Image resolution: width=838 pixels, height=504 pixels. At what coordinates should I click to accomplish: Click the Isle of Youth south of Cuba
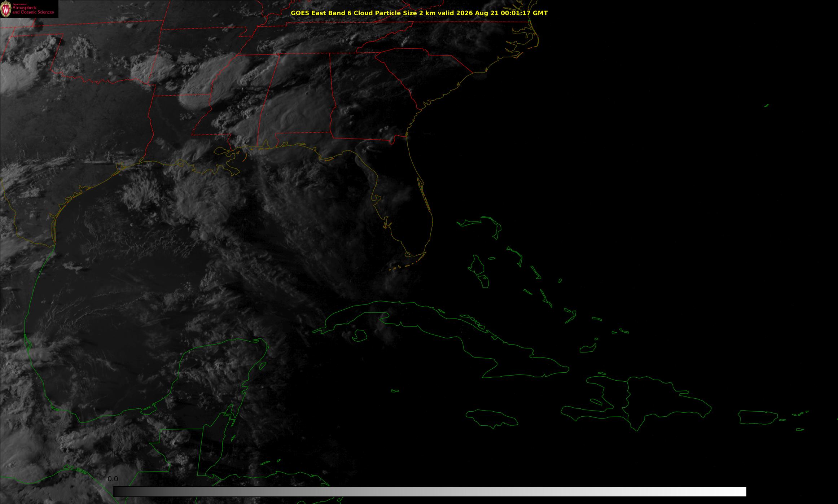coord(359,336)
